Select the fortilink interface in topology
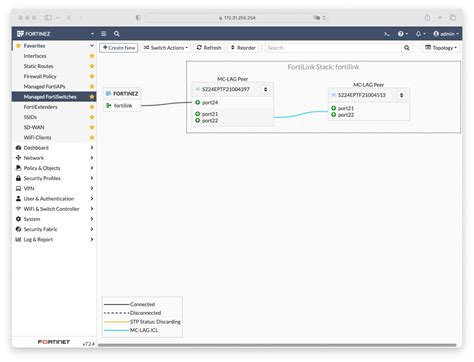The image size is (474, 362). 122,106
